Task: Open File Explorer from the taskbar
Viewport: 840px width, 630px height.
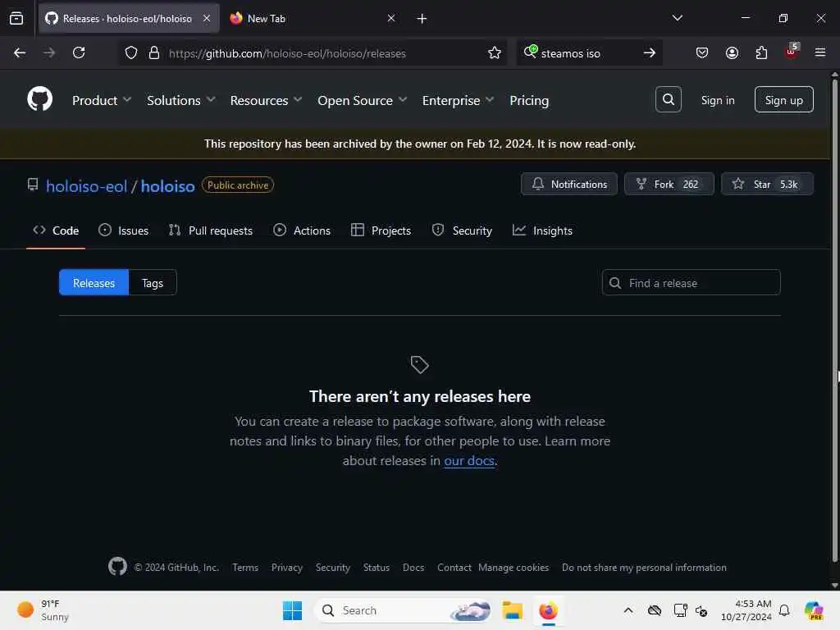Action: (x=512, y=610)
